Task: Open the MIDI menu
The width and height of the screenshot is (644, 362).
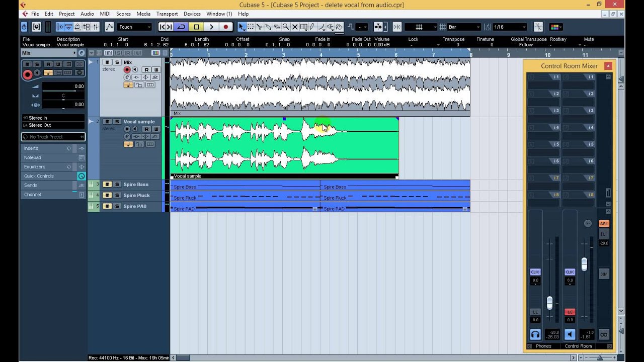Action: tap(105, 14)
